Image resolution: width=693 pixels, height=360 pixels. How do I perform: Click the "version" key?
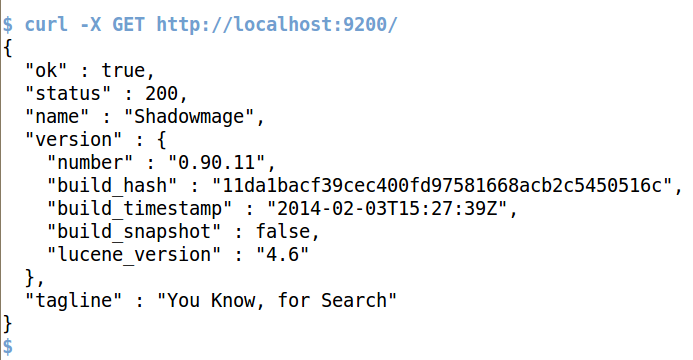point(73,140)
